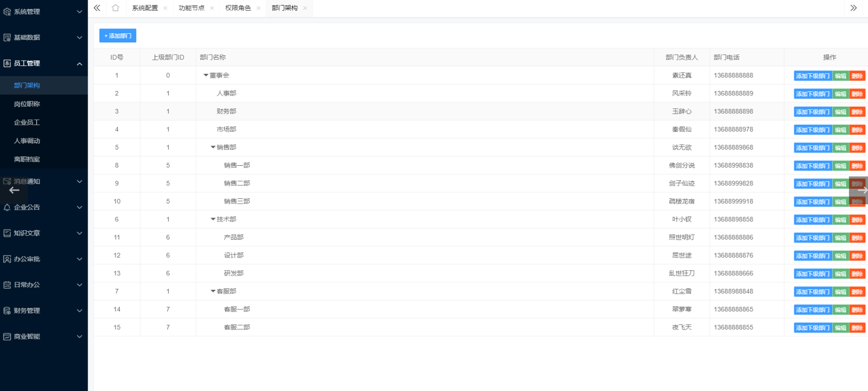Delete the 产品部 row

click(857, 238)
